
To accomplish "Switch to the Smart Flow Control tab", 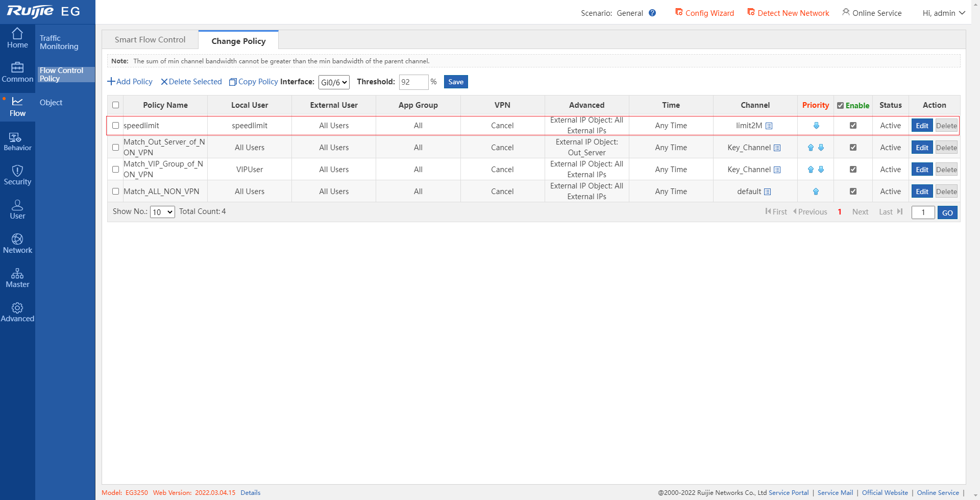I will pos(150,40).
